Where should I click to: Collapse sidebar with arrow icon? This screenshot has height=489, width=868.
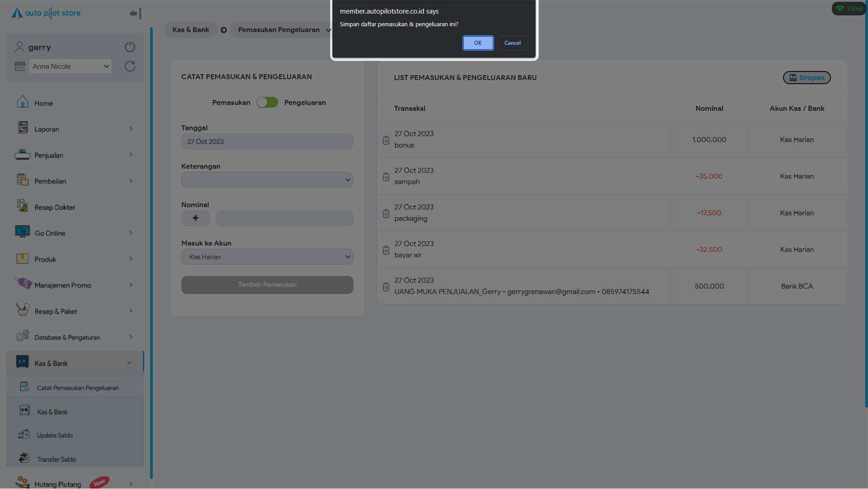(135, 14)
